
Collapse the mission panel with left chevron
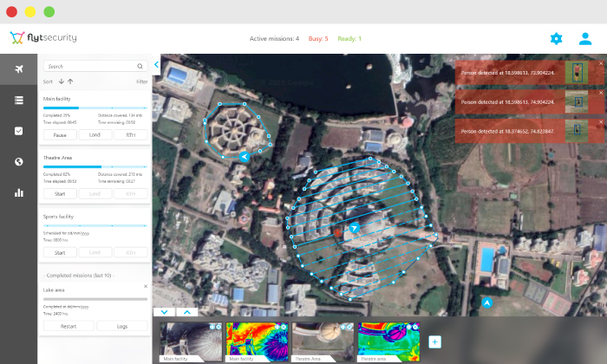pyautogui.click(x=156, y=65)
